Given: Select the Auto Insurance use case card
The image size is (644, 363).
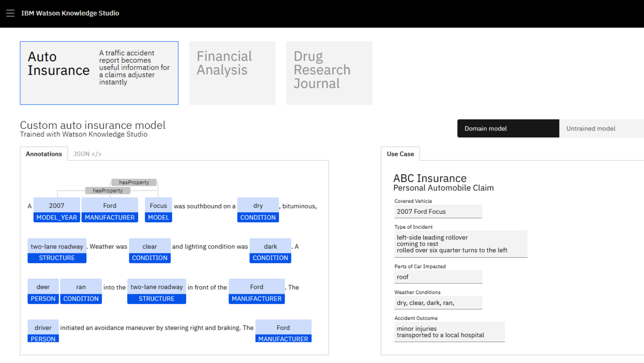Looking at the screenshot, I should click(x=99, y=73).
